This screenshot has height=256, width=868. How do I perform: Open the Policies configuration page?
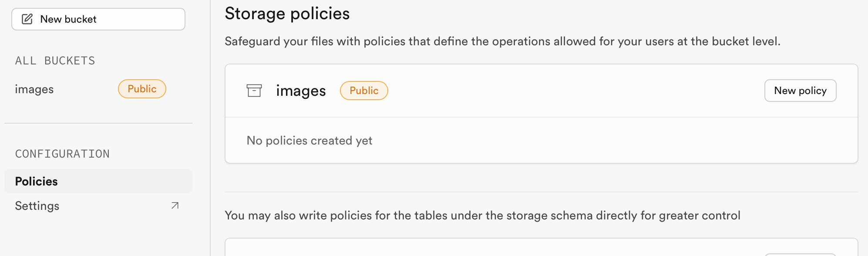(98, 181)
